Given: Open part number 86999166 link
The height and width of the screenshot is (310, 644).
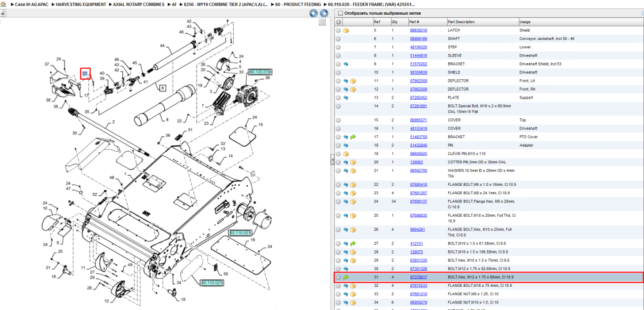Looking at the screenshot, I should coord(419,39).
